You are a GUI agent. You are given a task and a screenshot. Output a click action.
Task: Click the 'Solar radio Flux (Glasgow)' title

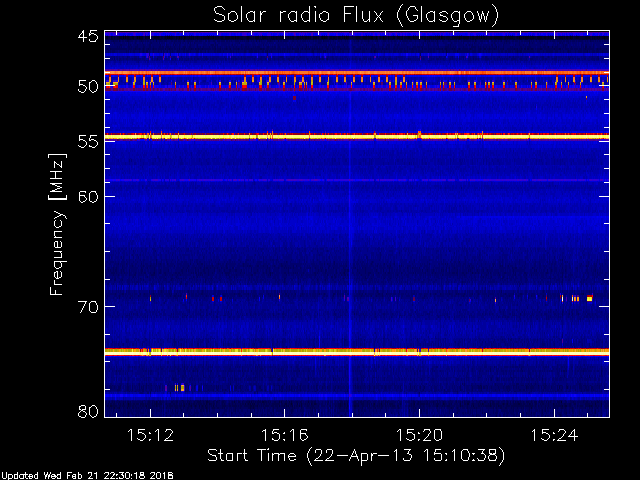pos(356,16)
